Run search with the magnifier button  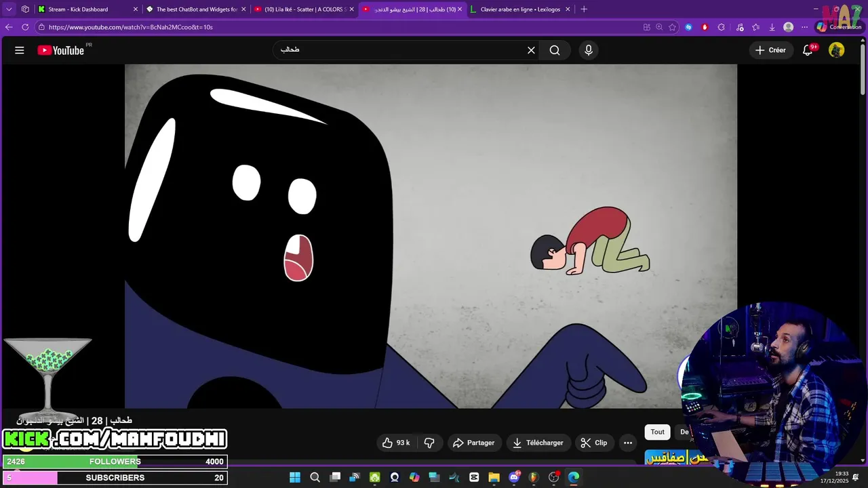pos(555,50)
